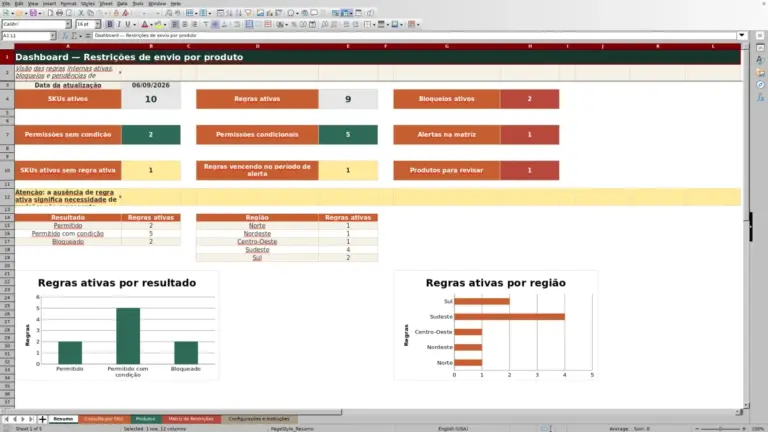Click the Export as PDF icon
The image size is (768, 432).
[x=50, y=13]
